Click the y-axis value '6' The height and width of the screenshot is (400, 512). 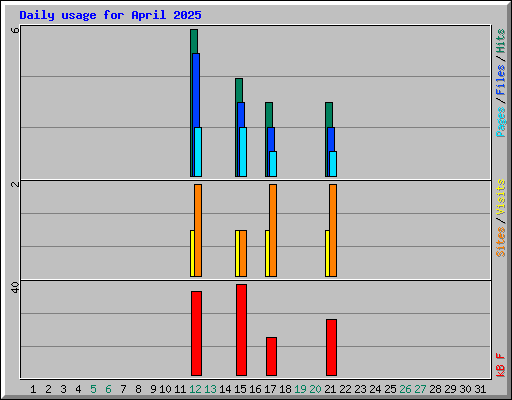15,30
